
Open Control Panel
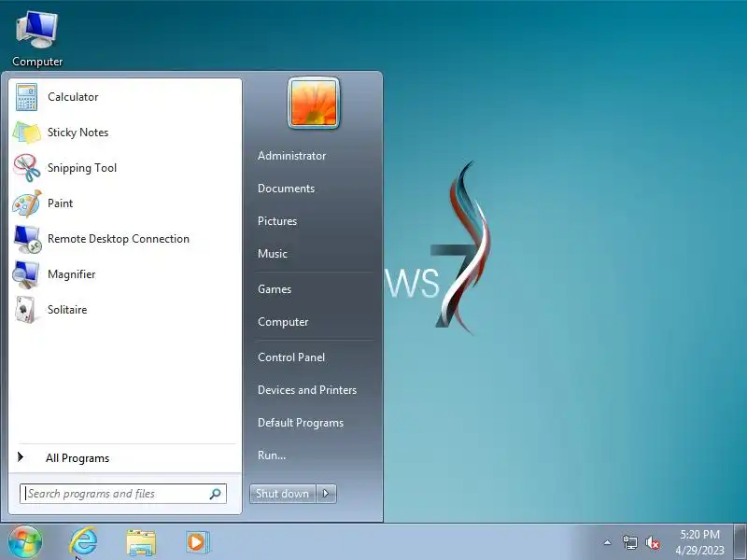click(x=291, y=357)
